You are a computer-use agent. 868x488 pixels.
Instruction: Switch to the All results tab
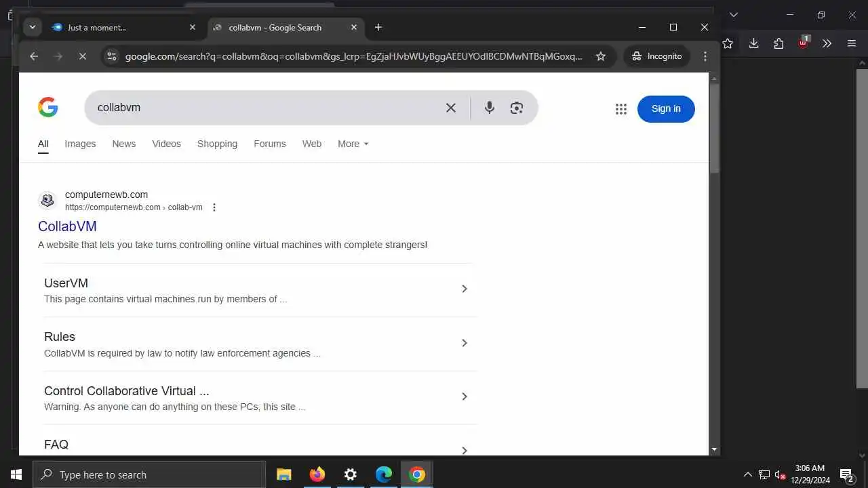coord(43,144)
